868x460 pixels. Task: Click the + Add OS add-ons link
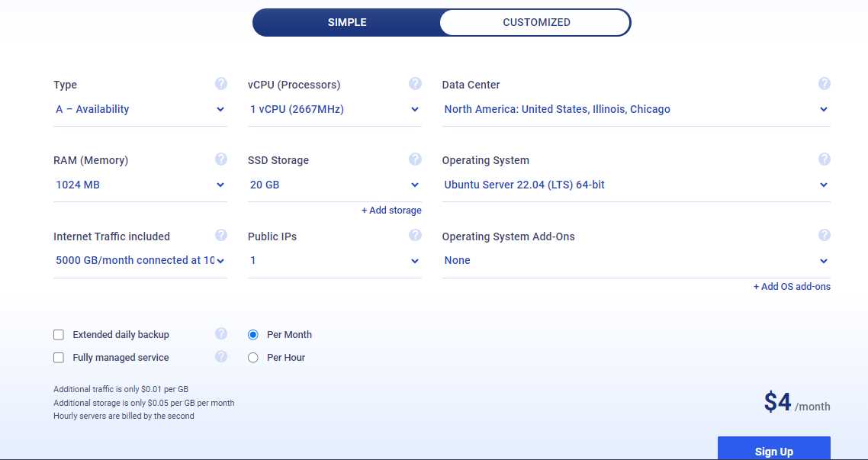point(792,287)
